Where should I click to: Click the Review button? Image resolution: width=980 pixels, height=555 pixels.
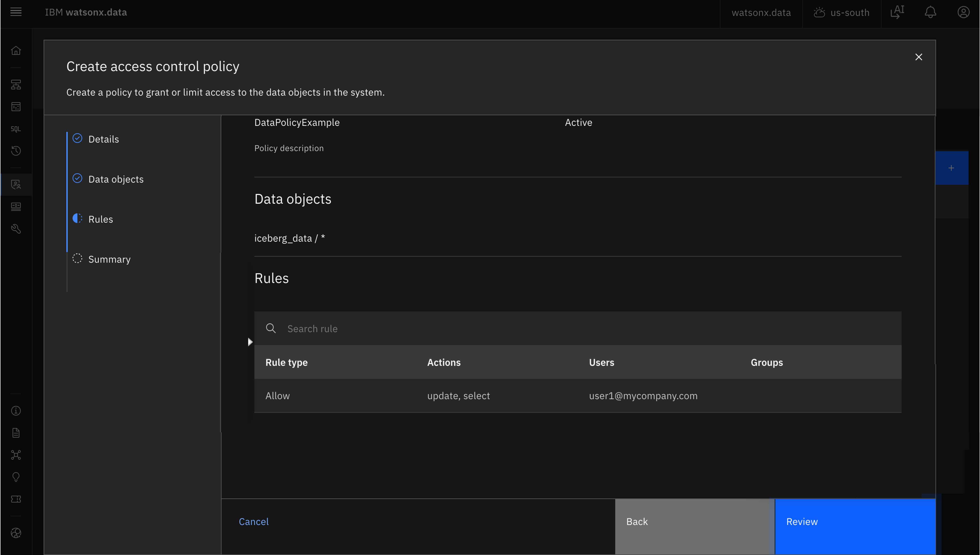(855, 527)
